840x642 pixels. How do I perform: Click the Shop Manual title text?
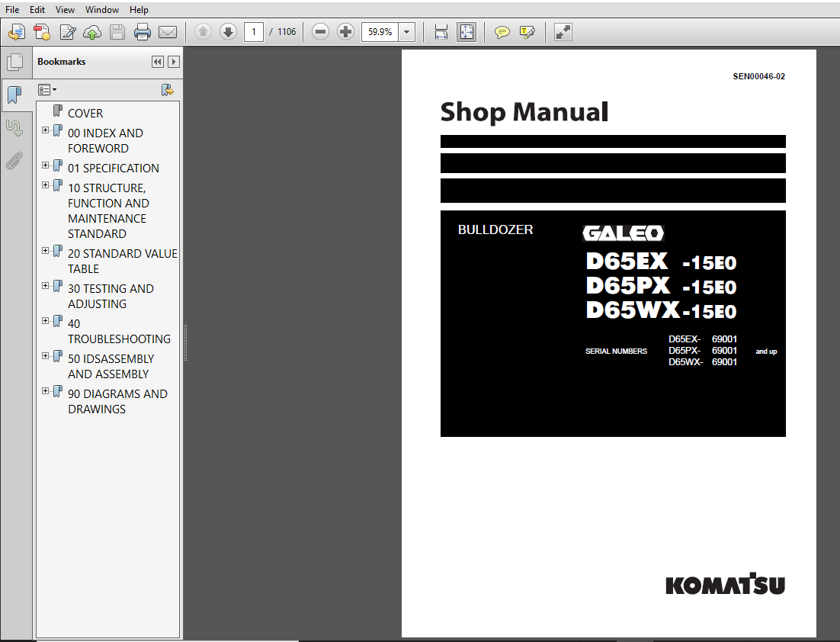pyautogui.click(x=524, y=113)
